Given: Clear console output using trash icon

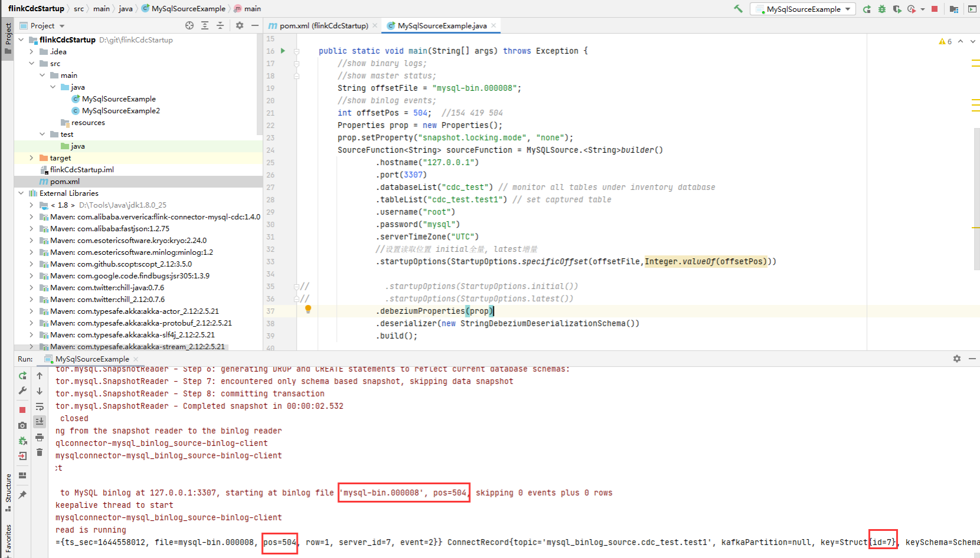Looking at the screenshot, I should click(x=39, y=452).
